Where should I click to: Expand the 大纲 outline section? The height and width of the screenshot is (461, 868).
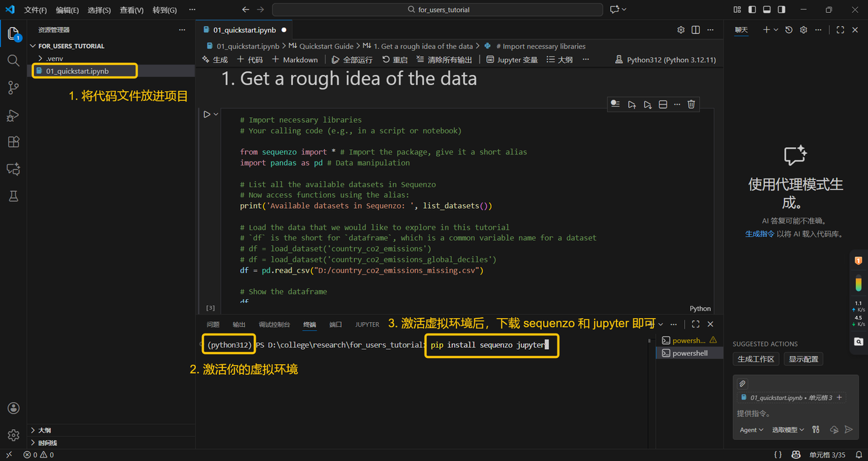[x=44, y=430]
